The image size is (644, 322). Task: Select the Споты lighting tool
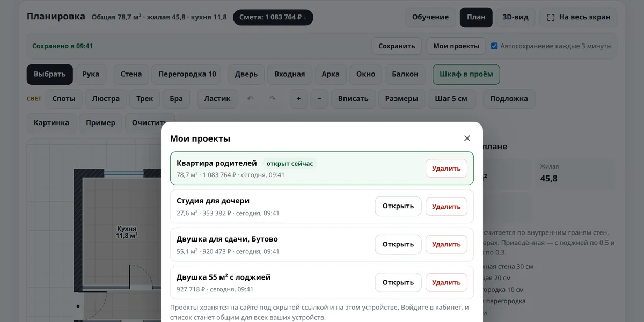64,99
